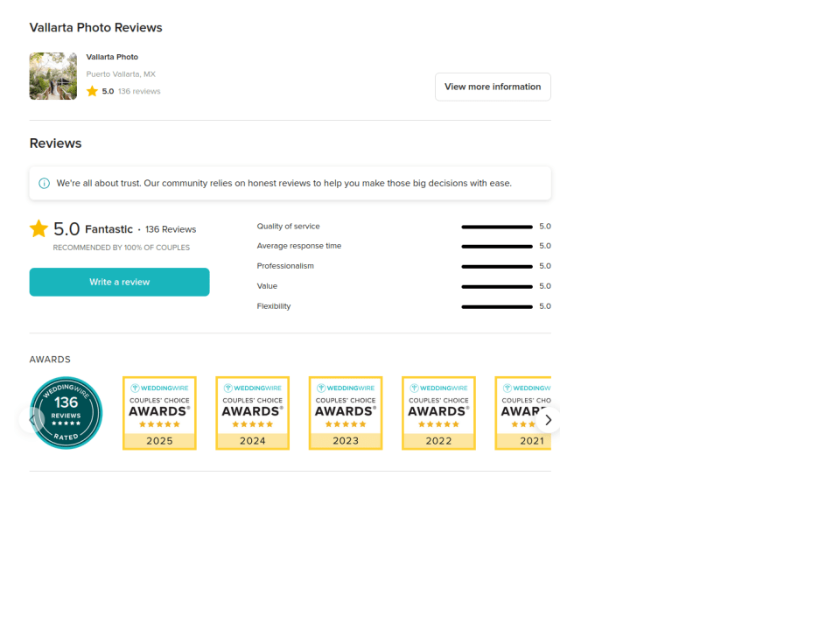This screenshot has height=630, width=840.
Task: Click the Flexibility rating bar
Action: [496, 306]
